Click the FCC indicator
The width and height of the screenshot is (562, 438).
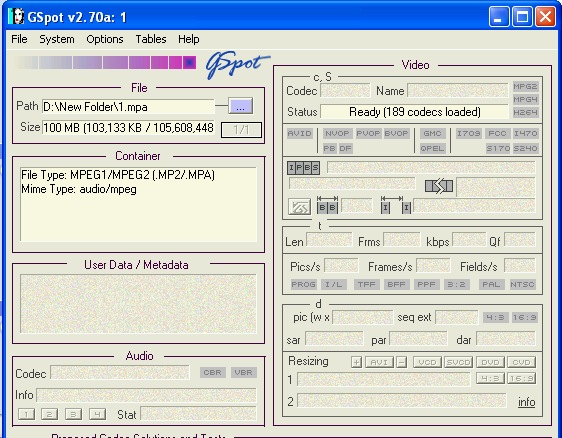coord(497,133)
